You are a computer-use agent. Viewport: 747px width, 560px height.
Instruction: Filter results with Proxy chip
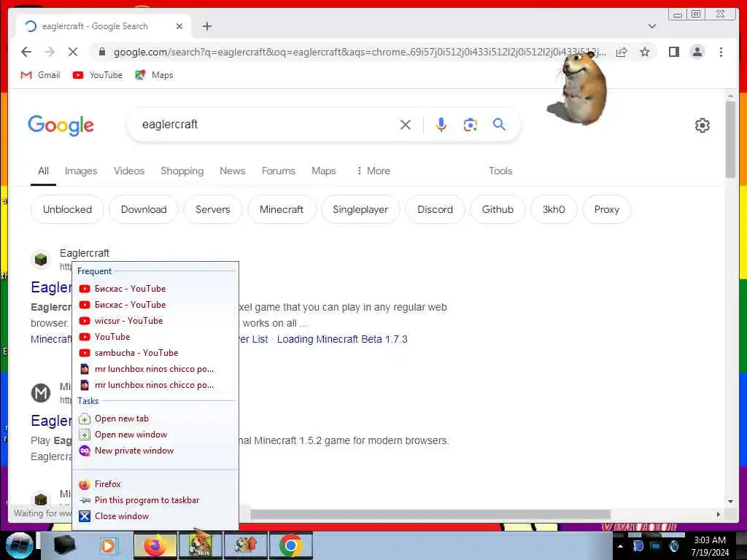606,209
